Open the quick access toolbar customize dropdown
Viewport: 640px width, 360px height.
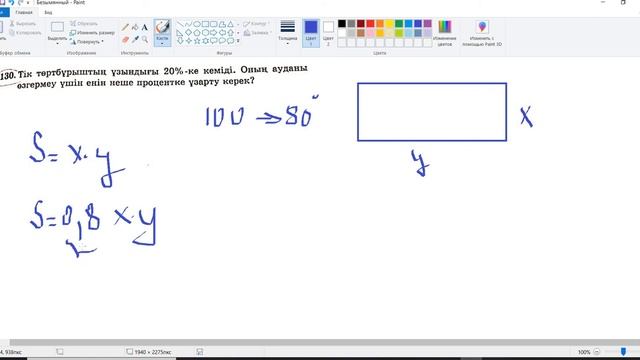point(28,2)
